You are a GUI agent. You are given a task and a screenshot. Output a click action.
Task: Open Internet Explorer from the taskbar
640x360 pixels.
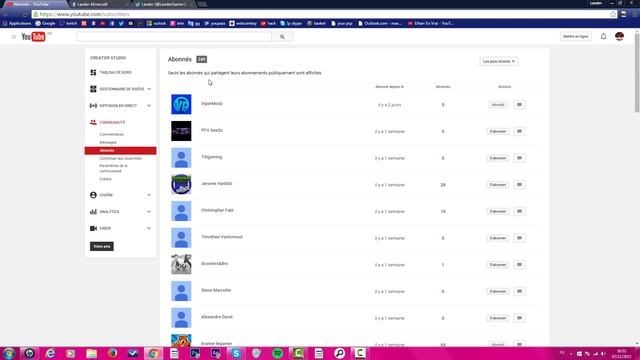click(x=50, y=353)
